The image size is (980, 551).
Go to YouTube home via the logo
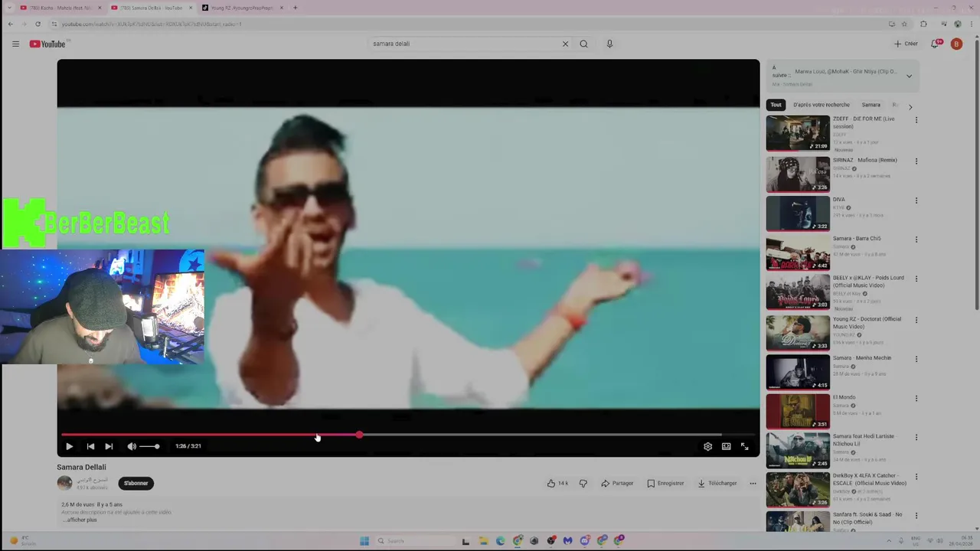coord(47,44)
